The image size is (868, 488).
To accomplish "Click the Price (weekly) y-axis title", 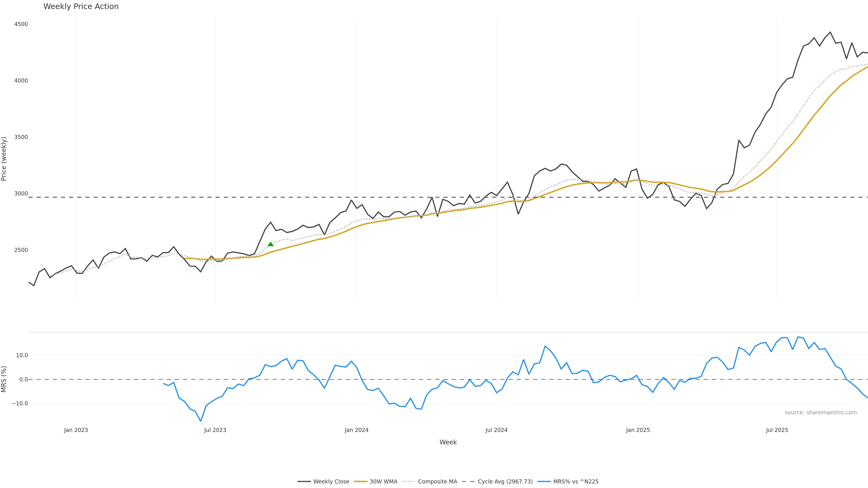I will (4, 159).
